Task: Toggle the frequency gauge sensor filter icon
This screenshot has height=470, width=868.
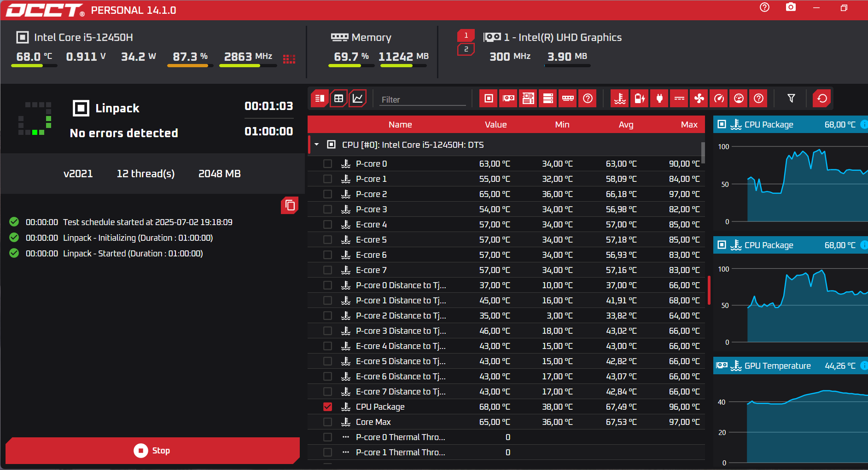Action: coord(719,99)
